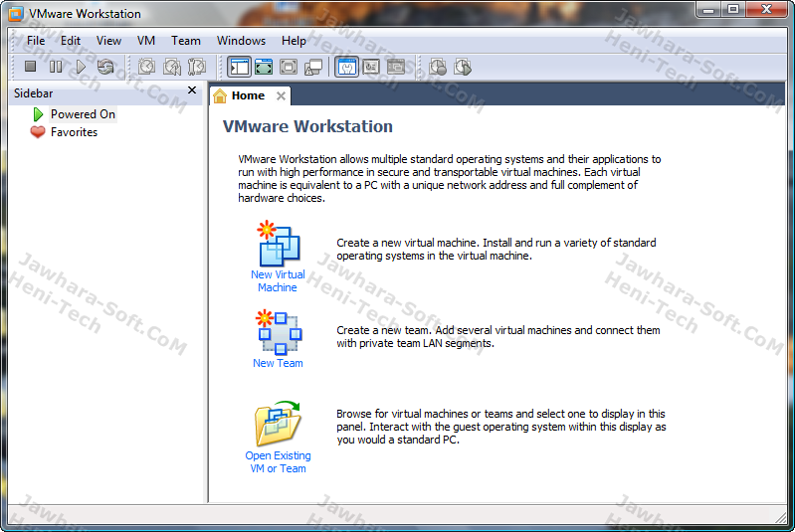Click the New Virtual Machine link
Screen dimensions: 795x532
pos(278,280)
